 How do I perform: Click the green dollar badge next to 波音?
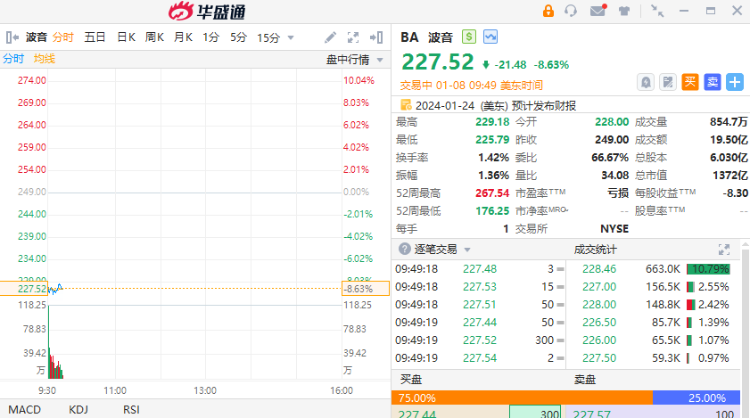point(469,37)
